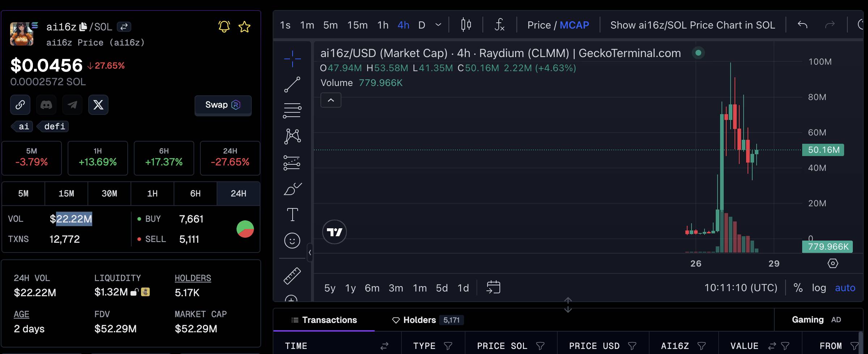Select the ruler measure tool
The width and height of the screenshot is (868, 354).
(292, 276)
